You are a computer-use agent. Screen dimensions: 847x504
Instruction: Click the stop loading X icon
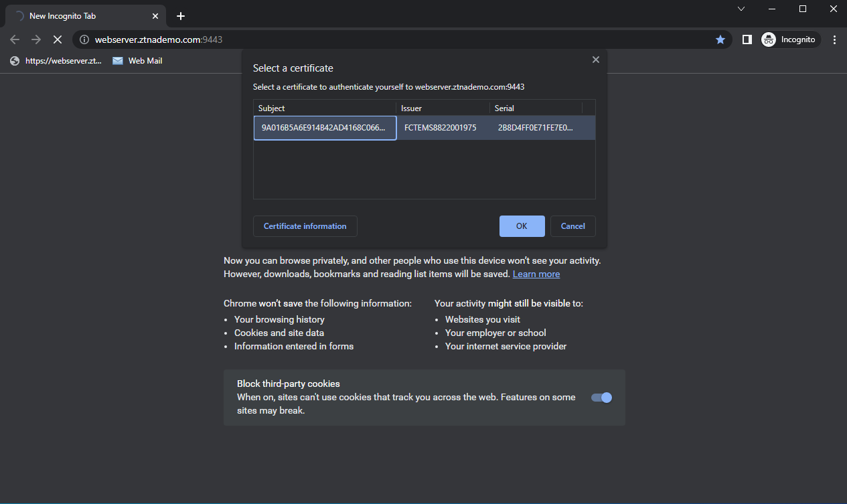pyautogui.click(x=58, y=39)
